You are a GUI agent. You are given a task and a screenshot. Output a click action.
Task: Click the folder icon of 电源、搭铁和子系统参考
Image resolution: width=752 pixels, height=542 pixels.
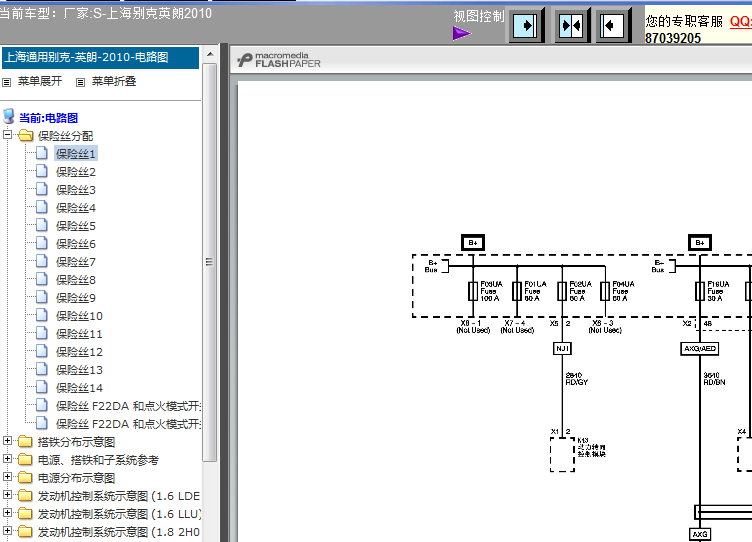tap(25, 460)
